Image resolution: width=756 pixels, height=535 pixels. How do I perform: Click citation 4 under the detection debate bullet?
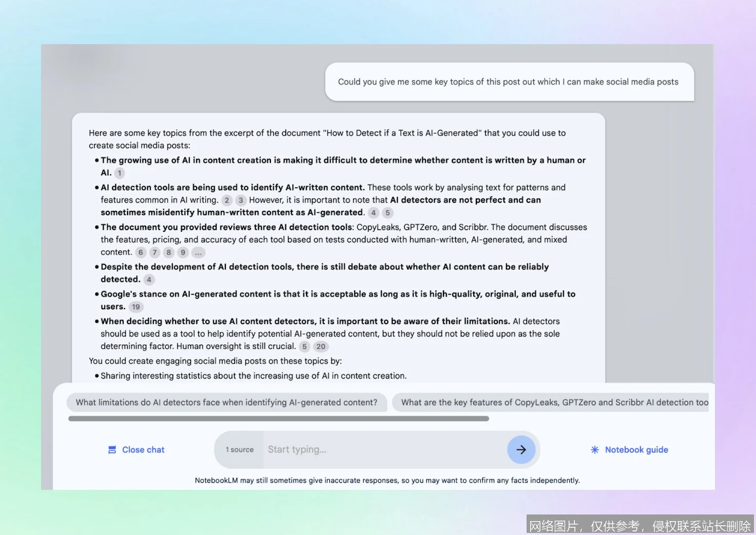(x=148, y=279)
